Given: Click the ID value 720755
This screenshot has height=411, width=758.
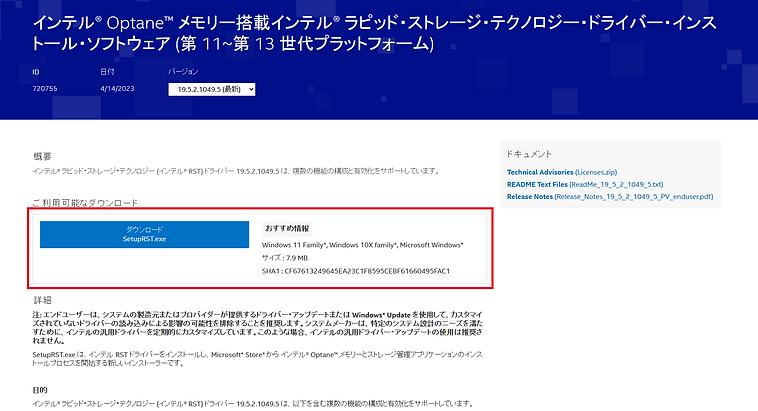Looking at the screenshot, I should click(x=45, y=88).
